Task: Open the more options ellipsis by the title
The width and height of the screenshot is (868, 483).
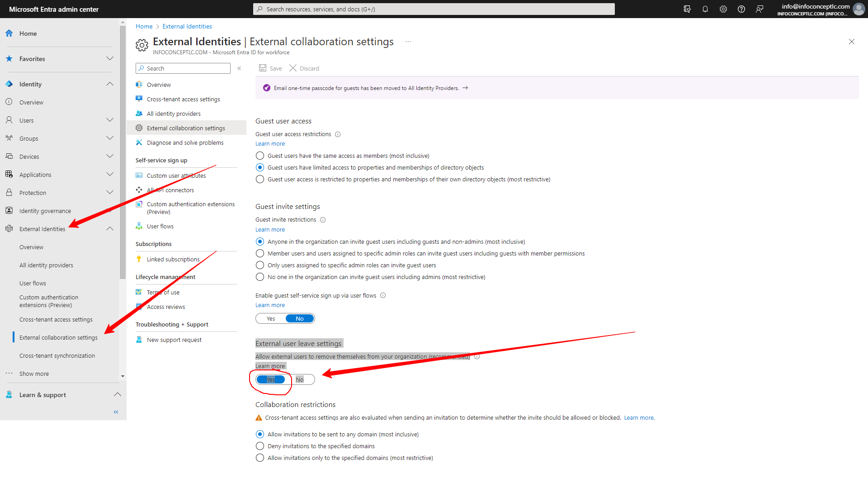Action: click(408, 42)
